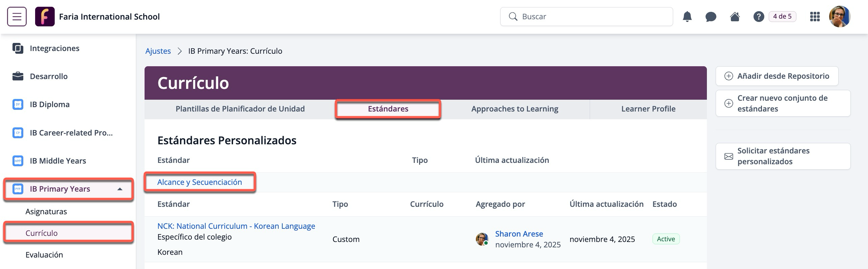Click the Faria International School title
The image size is (868, 269).
point(109,17)
